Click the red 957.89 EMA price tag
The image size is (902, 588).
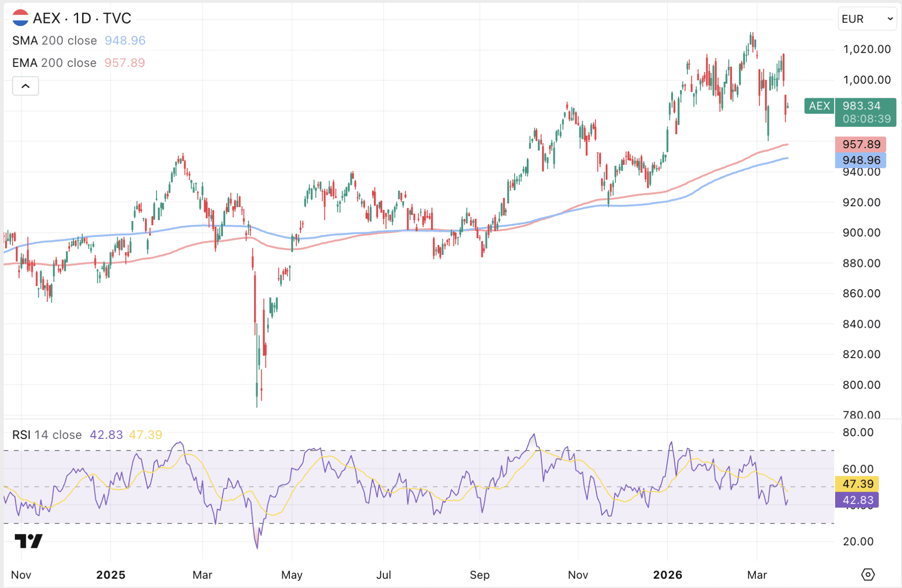861,144
